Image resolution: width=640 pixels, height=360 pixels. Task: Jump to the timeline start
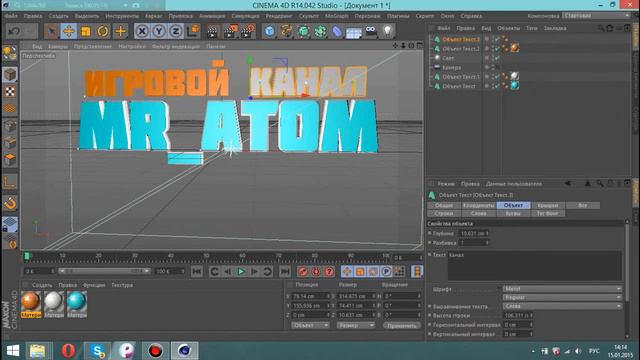[x=197, y=271]
